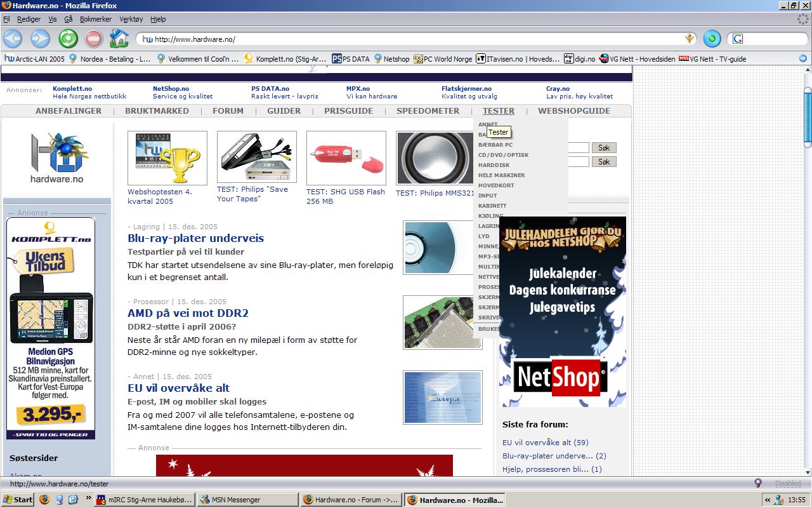Open the address bar history dropdown arrow
Image resolution: width=812 pixels, height=508 pixels.
pos(690,39)
